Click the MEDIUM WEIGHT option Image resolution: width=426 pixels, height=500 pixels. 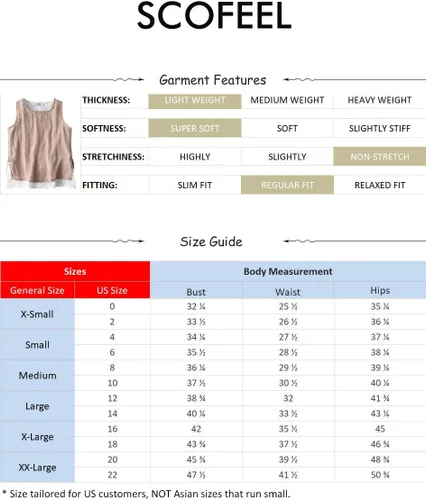point(287,100)
